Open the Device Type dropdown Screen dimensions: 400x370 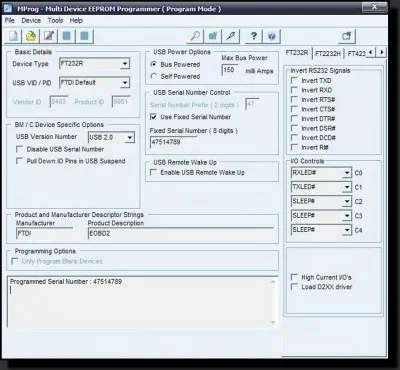125,63
